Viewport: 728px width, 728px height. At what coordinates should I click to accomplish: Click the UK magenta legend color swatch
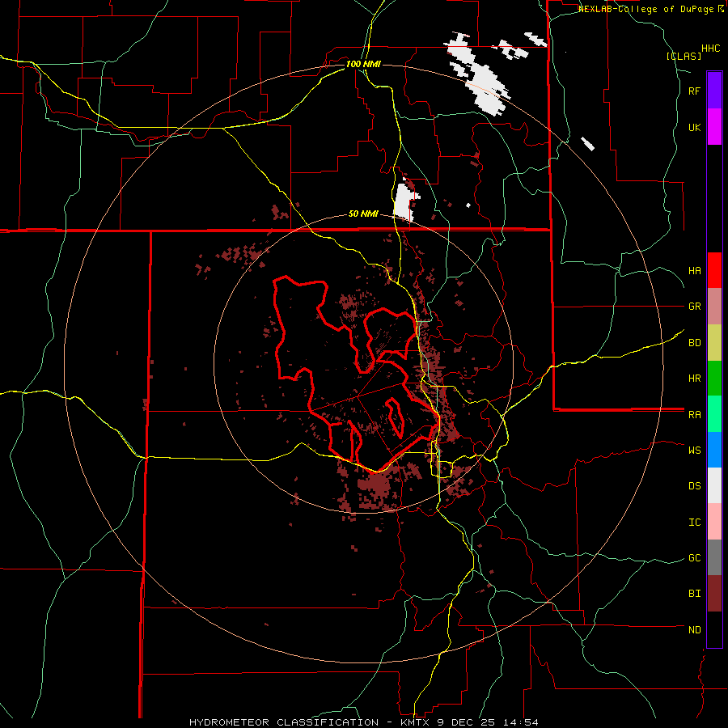[x=714, y=127]
